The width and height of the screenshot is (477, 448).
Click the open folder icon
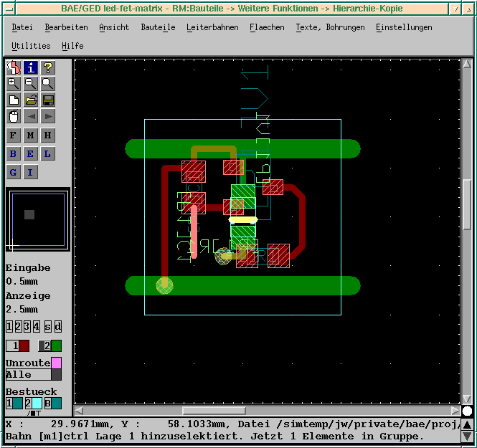click(30, 100)
